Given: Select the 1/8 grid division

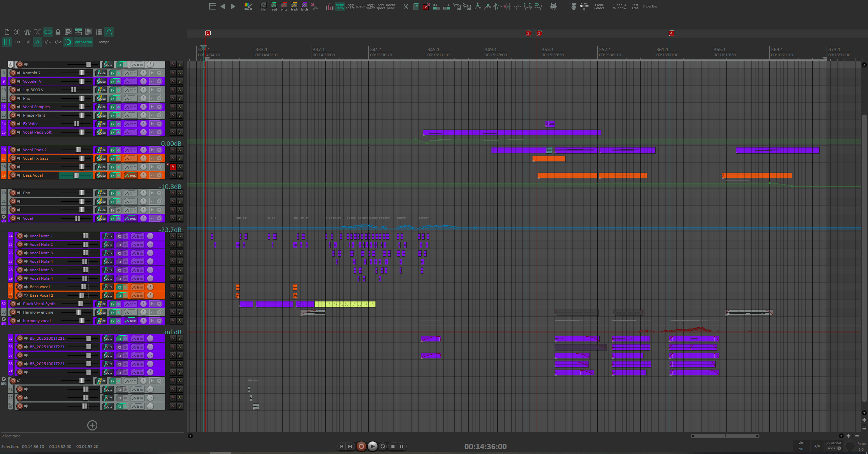Looking at the screenshot, I should pyautogui.click(x=27, y=42).
